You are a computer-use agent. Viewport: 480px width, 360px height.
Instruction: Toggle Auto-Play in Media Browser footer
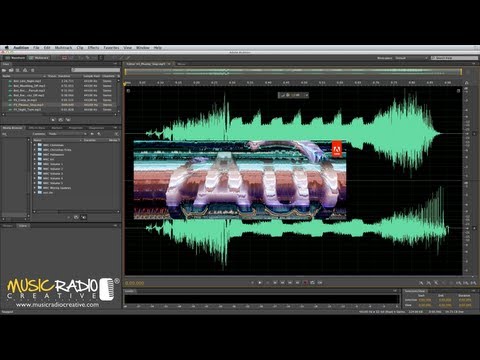(x=84, y=217)
